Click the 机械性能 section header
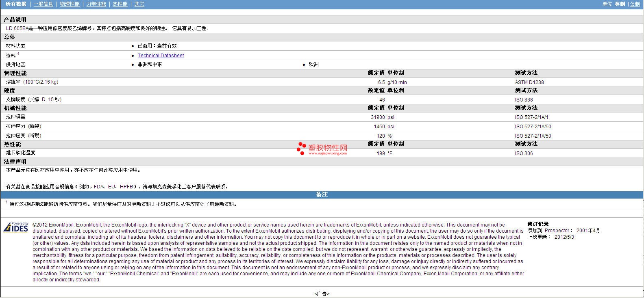 point(15,108)
